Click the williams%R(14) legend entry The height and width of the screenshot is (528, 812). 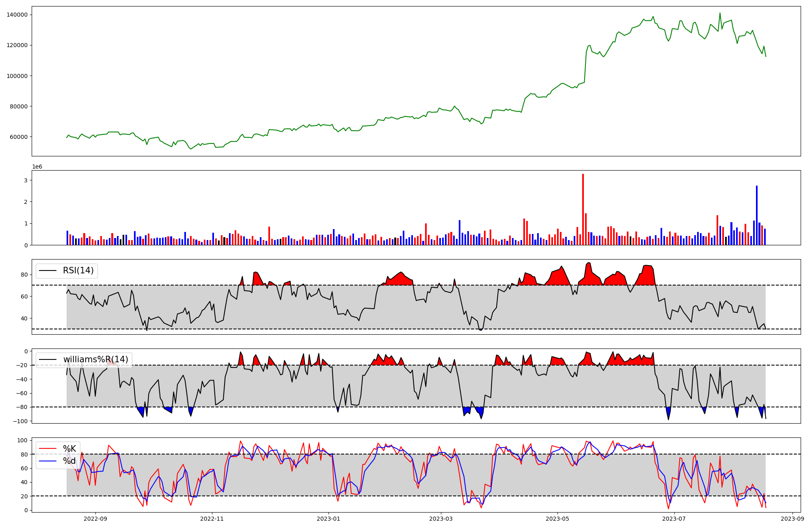(x=95, y=359)
